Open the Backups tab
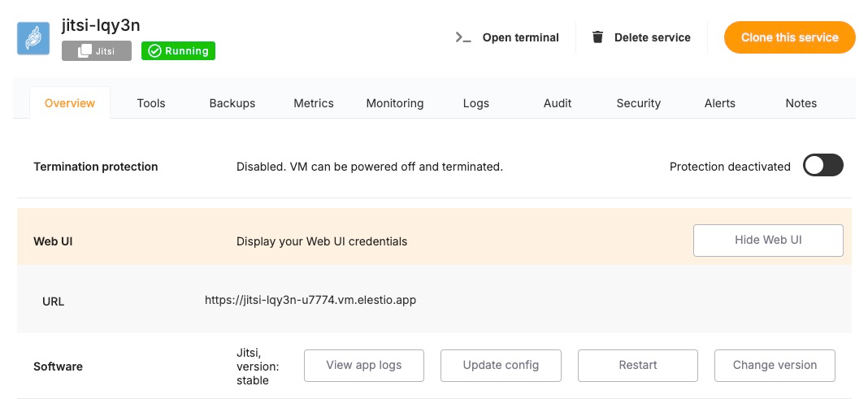This screenshot has height=399, width=868. coord(232,103)
